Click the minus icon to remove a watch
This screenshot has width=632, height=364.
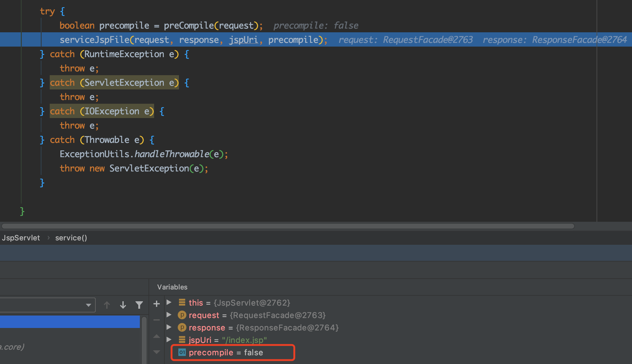click(156, 320)
